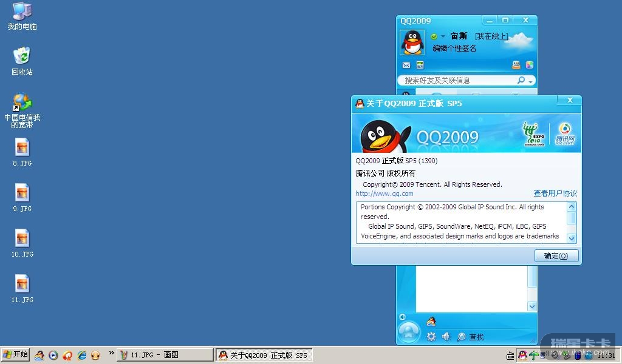
Task: Open 我的电脑 desktop icon
Action: (22, 16)
